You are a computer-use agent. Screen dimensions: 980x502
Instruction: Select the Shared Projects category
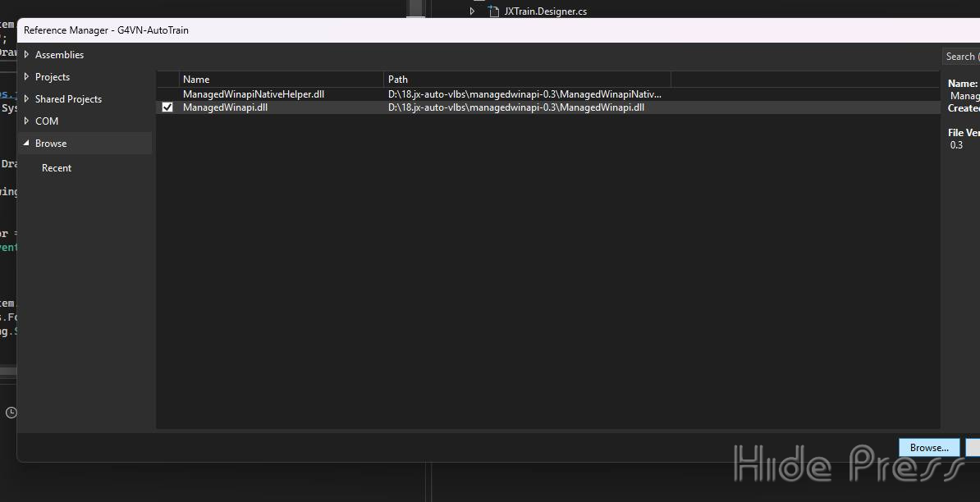[x=68, y=99]
